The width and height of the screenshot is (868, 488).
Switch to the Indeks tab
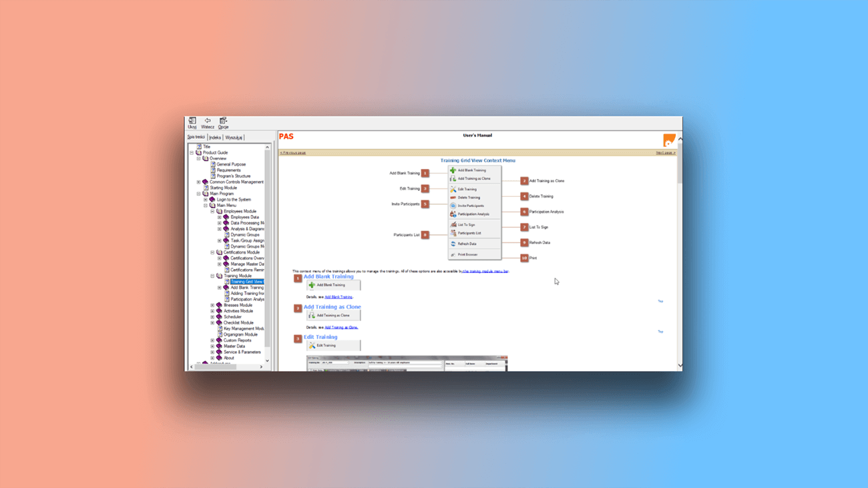point(215,136)
